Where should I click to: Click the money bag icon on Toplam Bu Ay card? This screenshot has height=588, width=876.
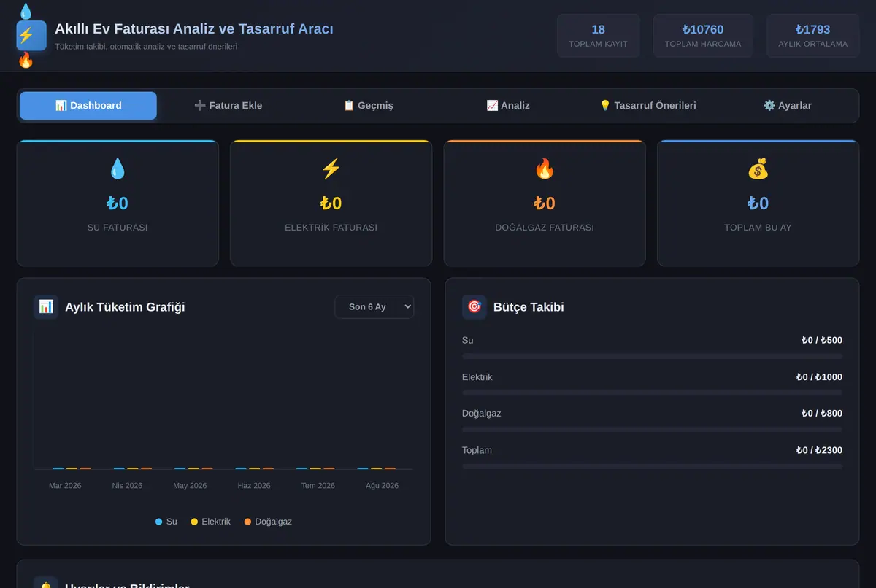[758, 169]
